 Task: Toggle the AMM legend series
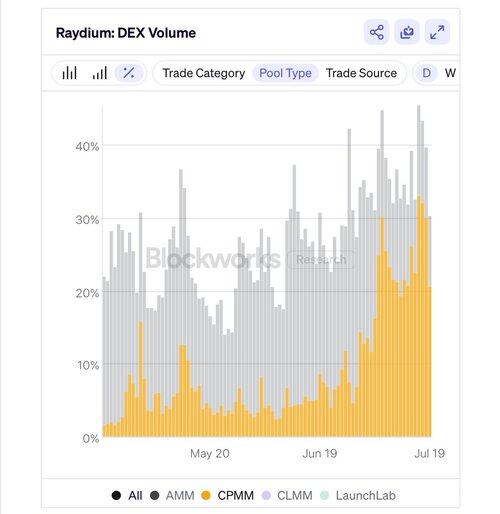click(x=172, y=495)
